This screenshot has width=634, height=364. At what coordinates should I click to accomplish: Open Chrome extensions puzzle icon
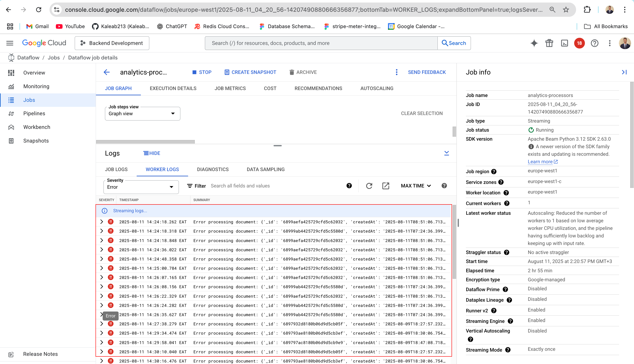click(x=587, y=10)
